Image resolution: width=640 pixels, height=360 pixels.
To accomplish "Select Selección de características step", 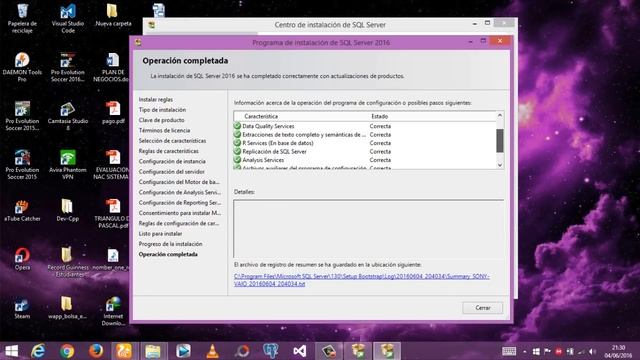I will click(x=172, y=141).
